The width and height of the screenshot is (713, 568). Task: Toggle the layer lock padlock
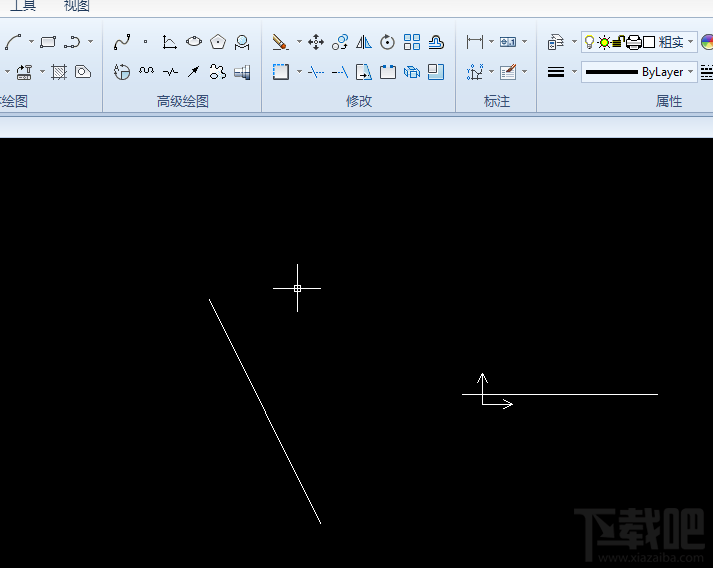click(618, 42)
